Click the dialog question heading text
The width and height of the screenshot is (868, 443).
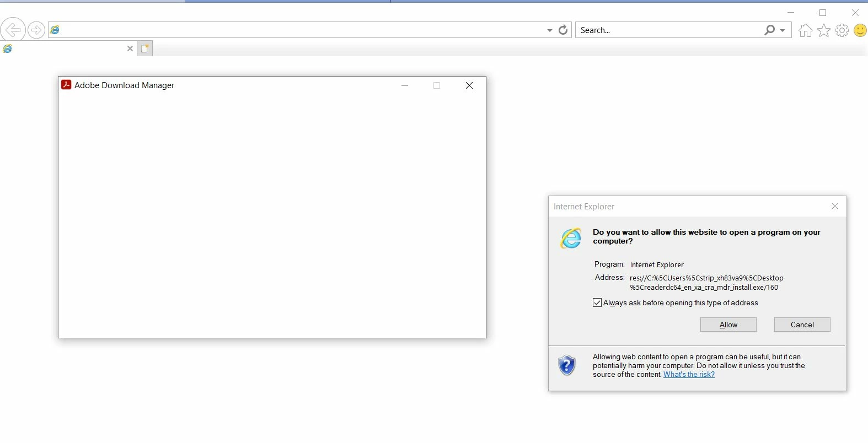[706, 236]
